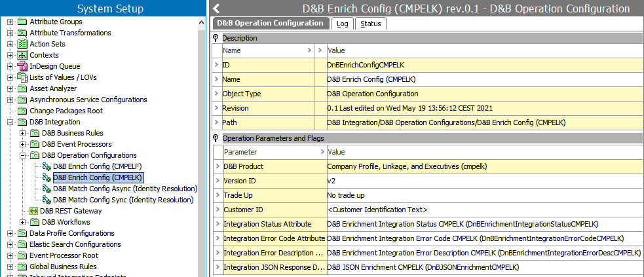Collapse the Description section using its pin icon
Image resolution: width=644 pixels, height=277 pixels.
tap(216, 38)
